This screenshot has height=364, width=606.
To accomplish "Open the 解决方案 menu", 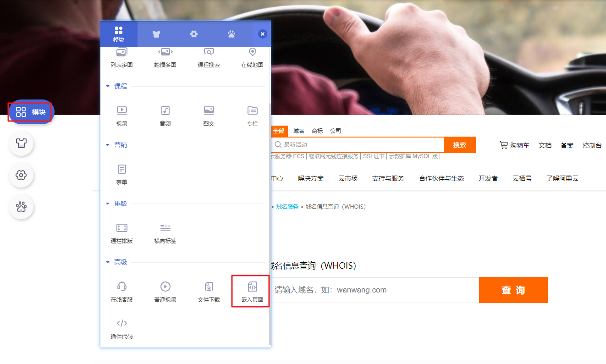I will 311,178.
